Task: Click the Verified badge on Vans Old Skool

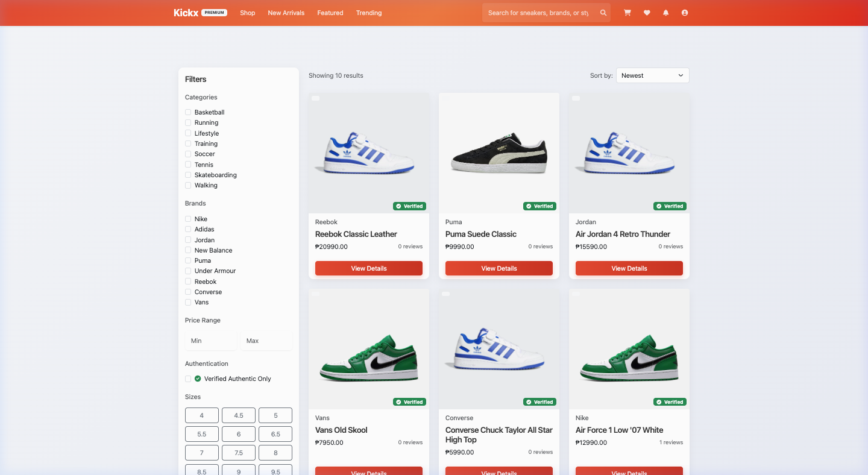Action: click(x=410, y=402)
